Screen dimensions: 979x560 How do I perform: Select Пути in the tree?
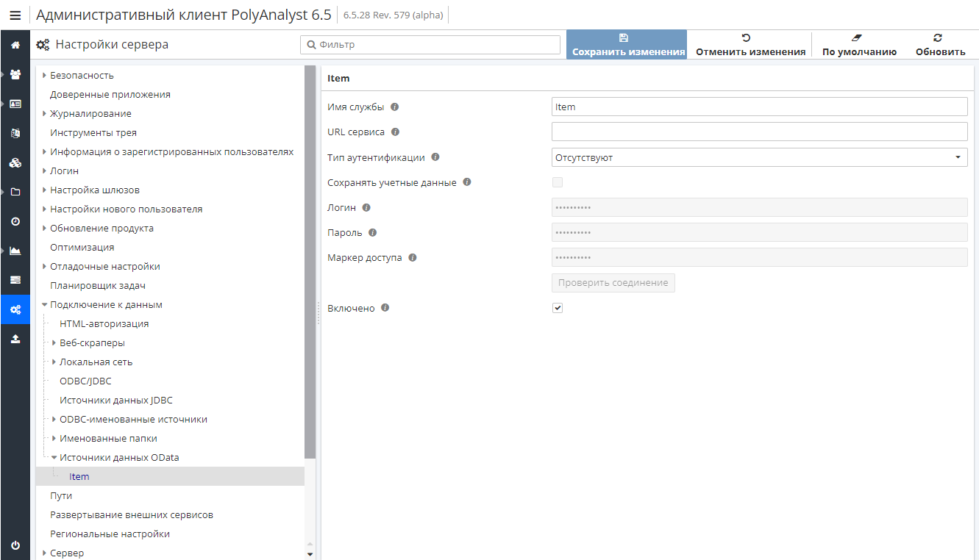point(61,495)
